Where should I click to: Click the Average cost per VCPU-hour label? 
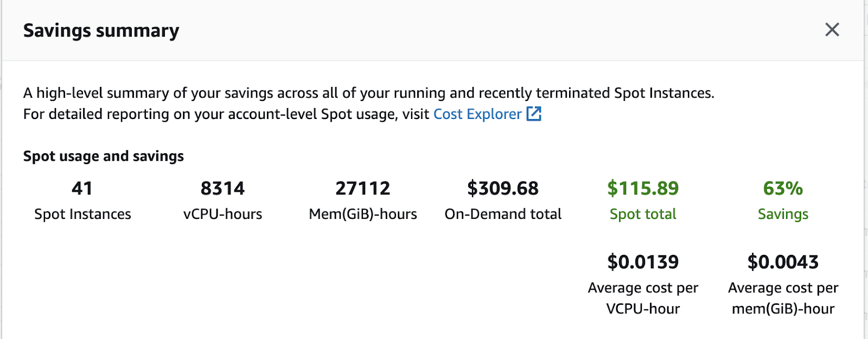pos(643,298)
